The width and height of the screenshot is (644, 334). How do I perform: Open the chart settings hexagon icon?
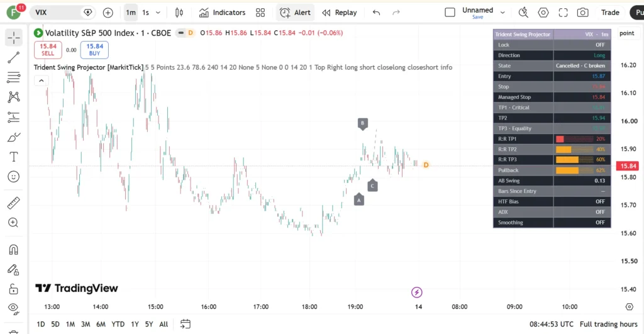[543, 13]
